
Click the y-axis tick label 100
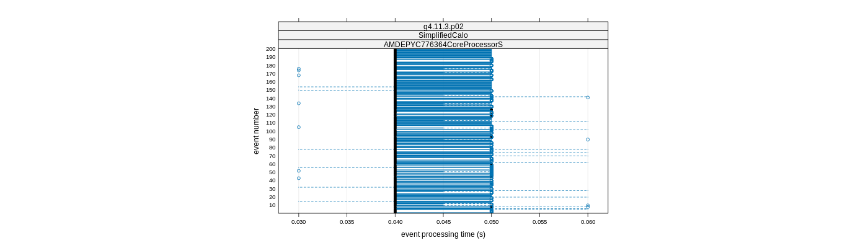coord(270,131)
